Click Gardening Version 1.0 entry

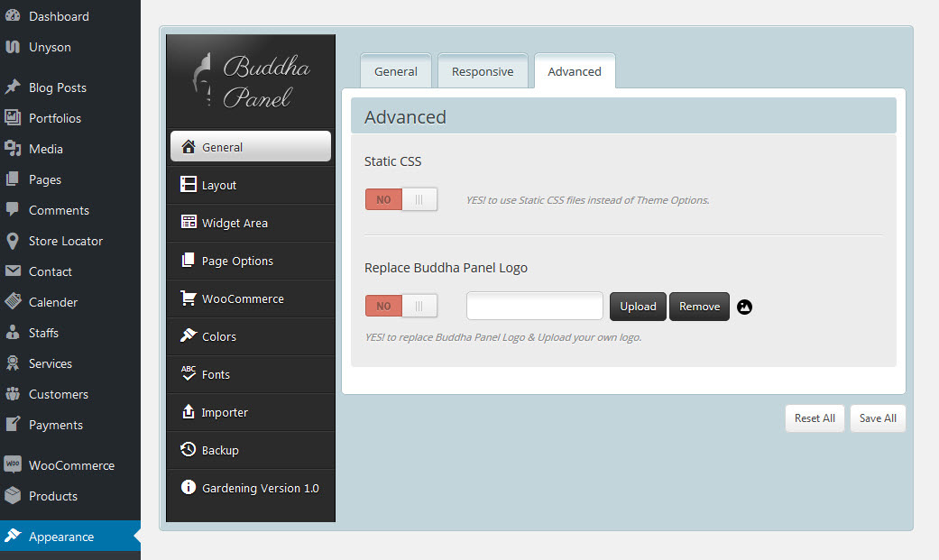(x=251, y=488)
